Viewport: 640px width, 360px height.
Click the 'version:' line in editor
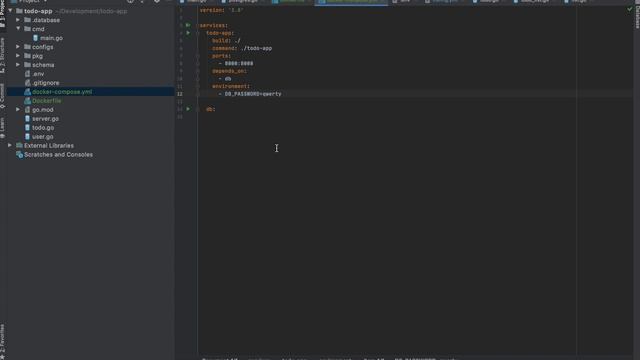pos(221,10)
